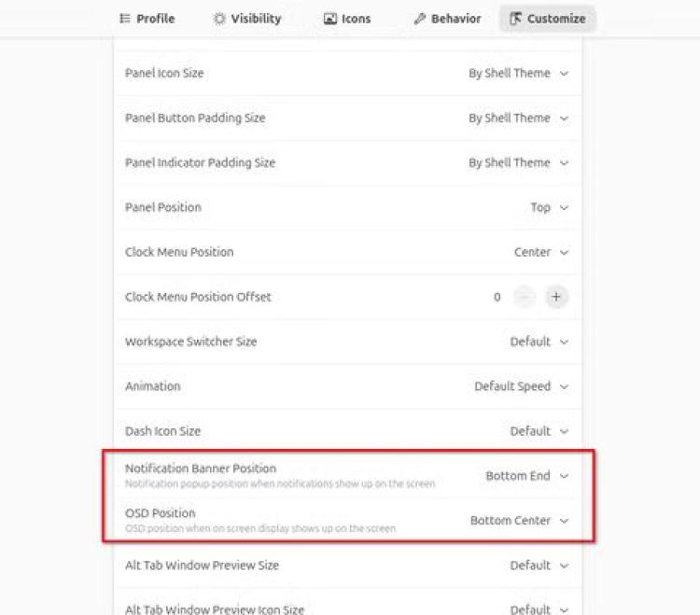Increase Clock Menu Position Offset with plus

[x=556, y=297]
